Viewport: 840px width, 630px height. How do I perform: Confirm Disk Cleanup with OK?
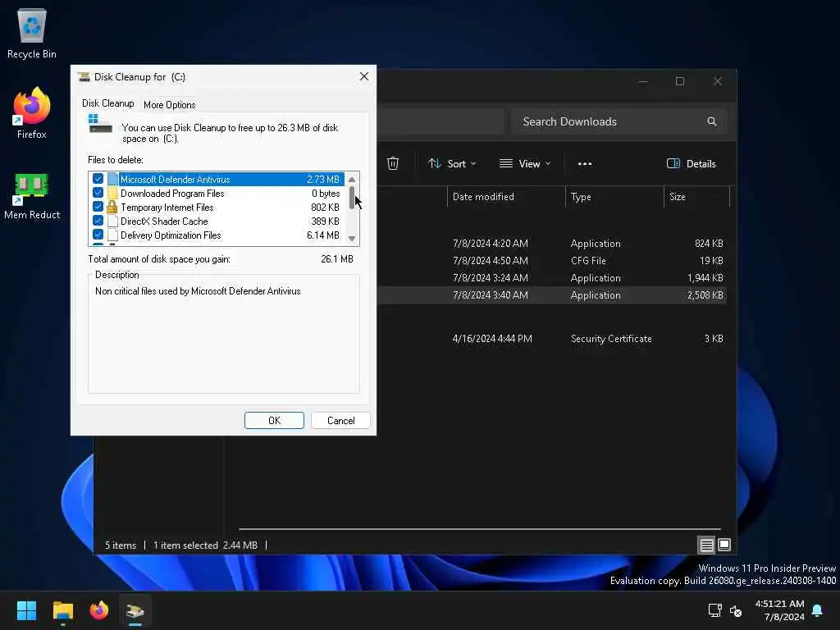274,421
